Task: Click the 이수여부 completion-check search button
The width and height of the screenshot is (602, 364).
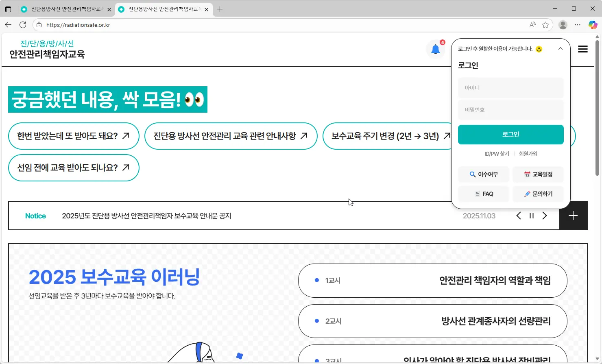Action: (483, 174)
